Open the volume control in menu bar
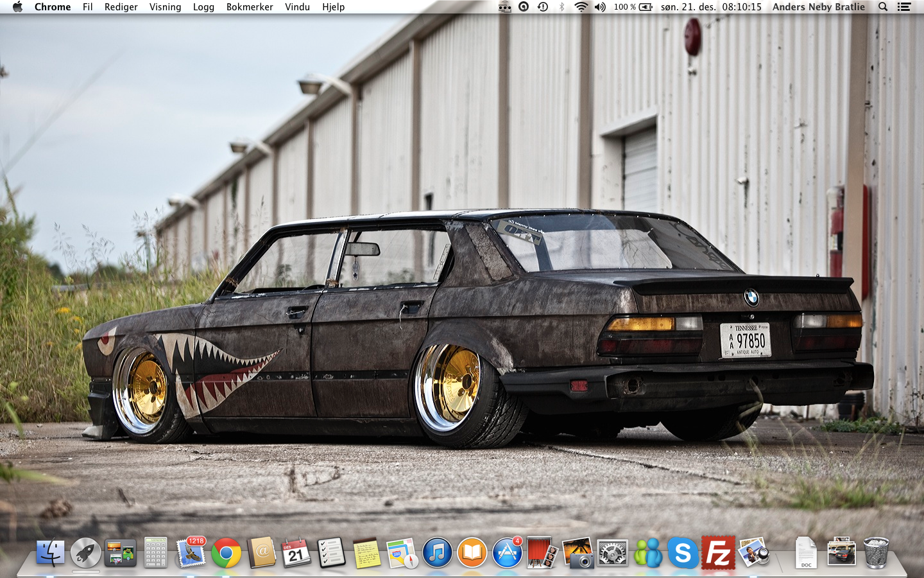Screen dimensions: 924x578 tap(600, 7)
